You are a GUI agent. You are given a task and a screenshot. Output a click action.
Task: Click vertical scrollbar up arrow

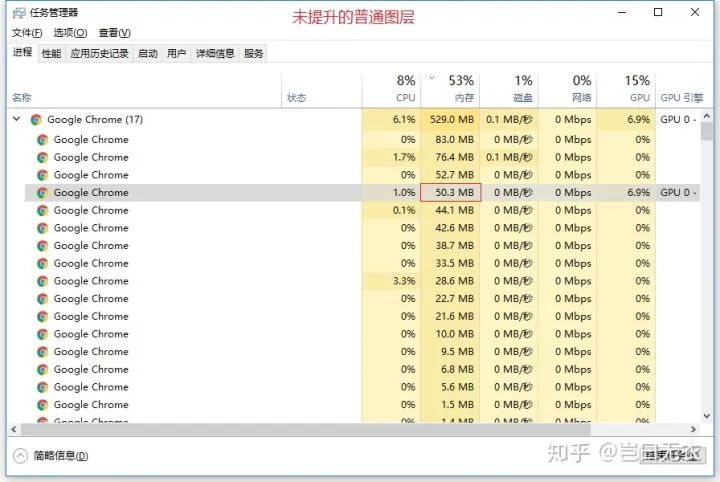(707, 116)
